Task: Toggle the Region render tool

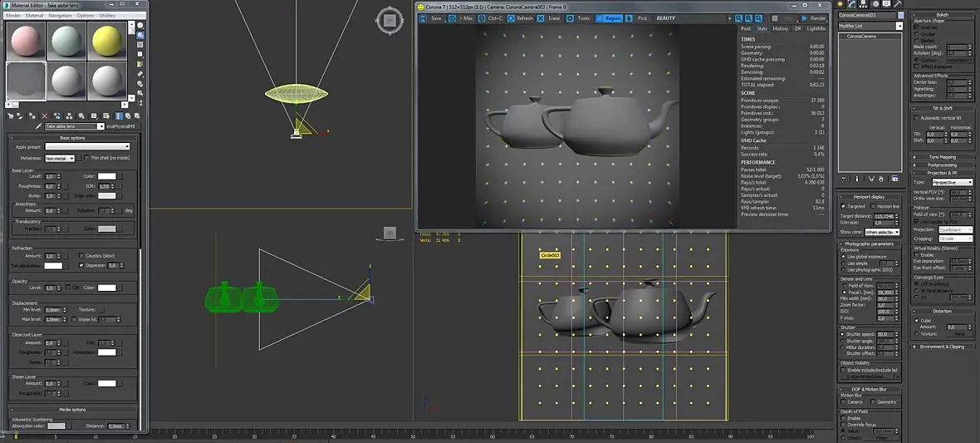Action: tap(609, 18)
